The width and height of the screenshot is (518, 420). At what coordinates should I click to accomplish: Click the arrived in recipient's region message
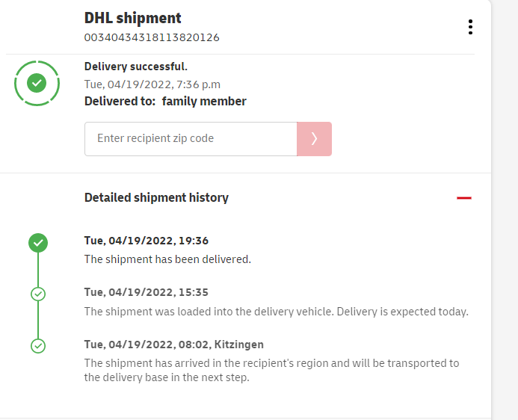pos(271,370)
